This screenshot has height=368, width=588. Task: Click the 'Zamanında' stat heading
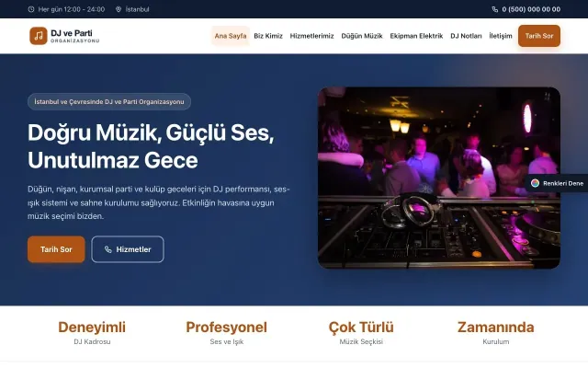[496, 328]
